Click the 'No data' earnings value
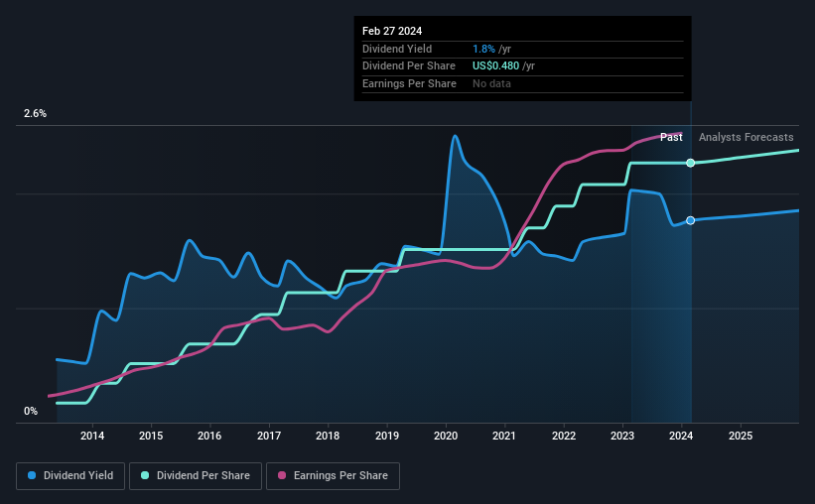 point(491,83)
